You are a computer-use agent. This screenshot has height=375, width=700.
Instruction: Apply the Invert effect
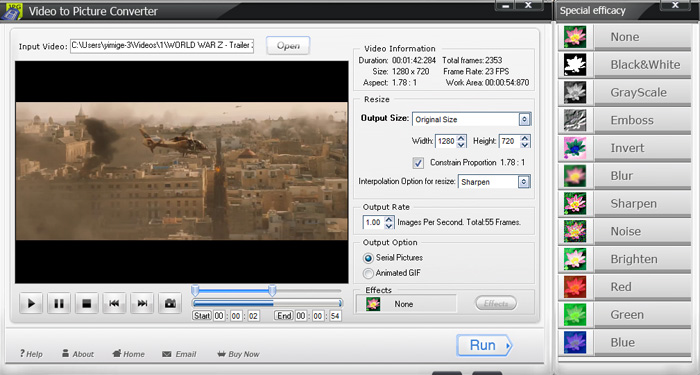pos(642,148)
